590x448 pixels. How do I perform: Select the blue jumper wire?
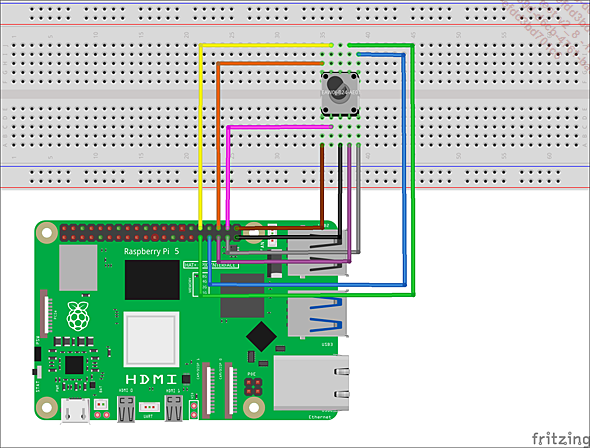pyautogui.click(x=404, y=169)
